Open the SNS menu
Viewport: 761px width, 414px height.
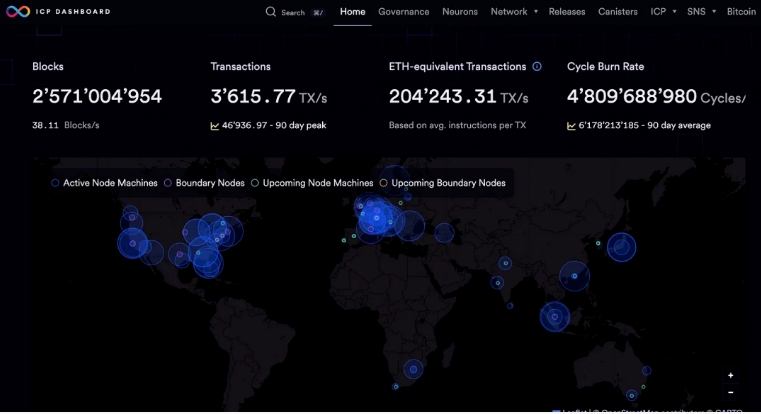(696, 12)
